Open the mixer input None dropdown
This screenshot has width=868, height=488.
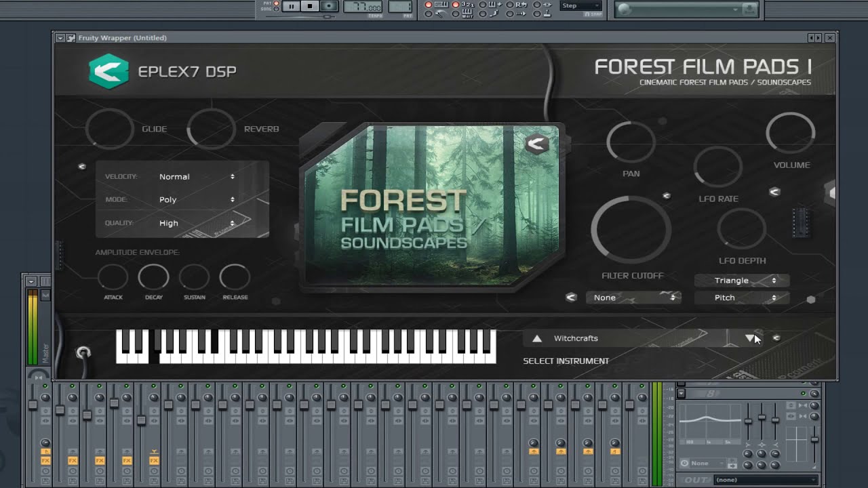click(708, 464)
